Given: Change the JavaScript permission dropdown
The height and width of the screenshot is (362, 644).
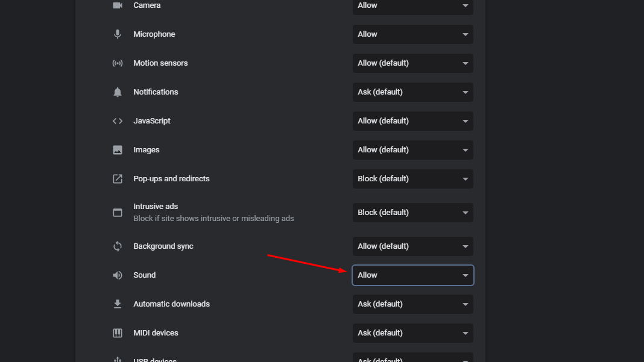Looking at the screenshot, I should click(x=413, y=121).
